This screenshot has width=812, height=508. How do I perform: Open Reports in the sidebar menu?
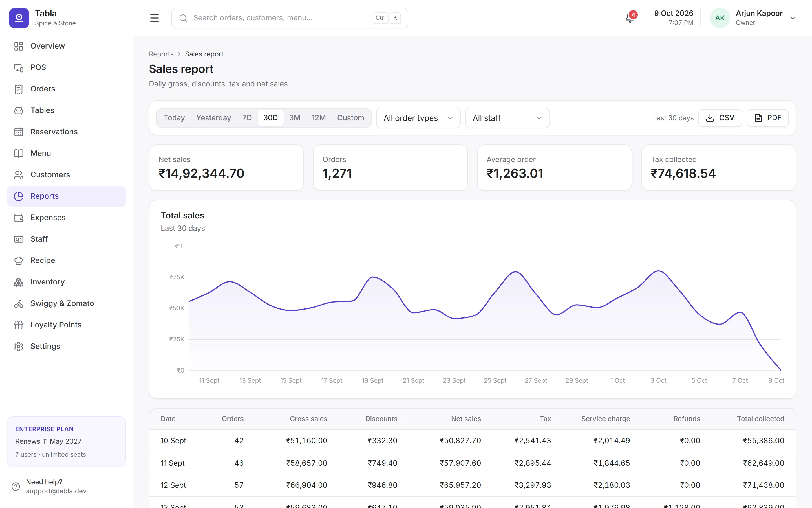click(66, 196)
